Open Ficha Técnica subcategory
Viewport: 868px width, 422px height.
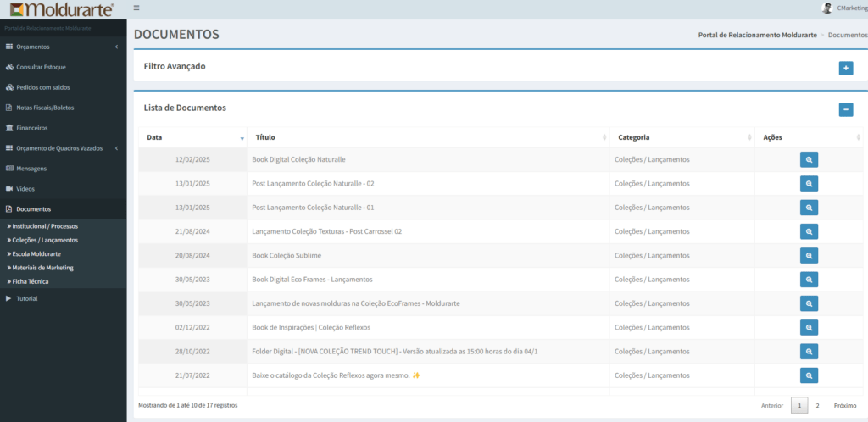(31, 281)
